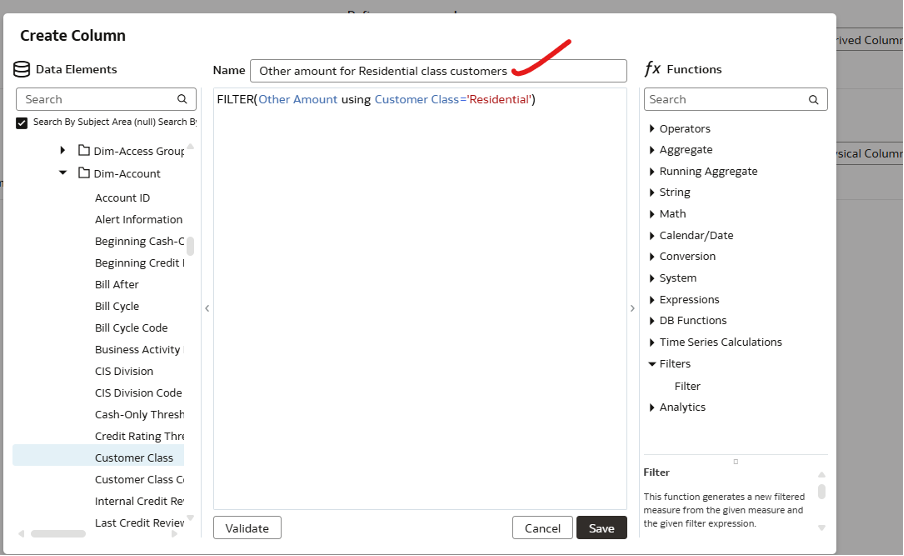Expand Time Series Calculations category

click(x=652, y=342)
